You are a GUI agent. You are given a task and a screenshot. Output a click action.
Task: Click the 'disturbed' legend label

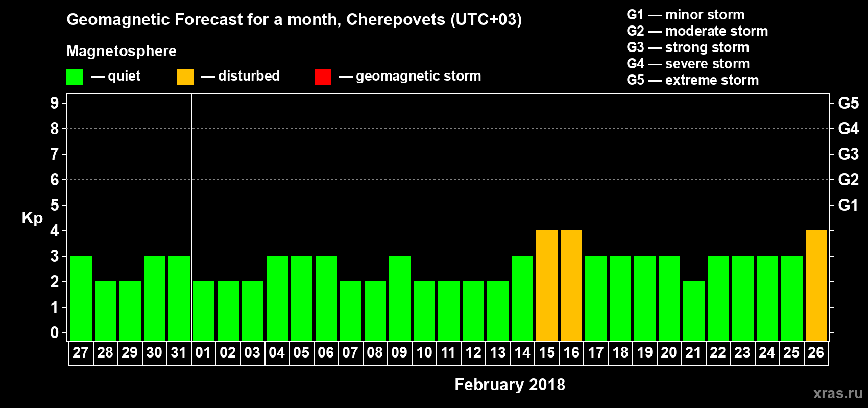pos(249,76)
